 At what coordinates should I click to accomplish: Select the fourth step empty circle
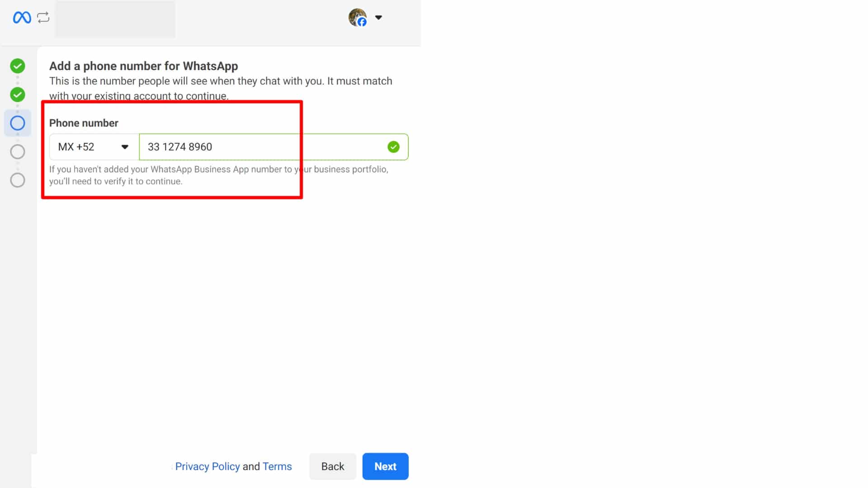click(x=18, y=152)
